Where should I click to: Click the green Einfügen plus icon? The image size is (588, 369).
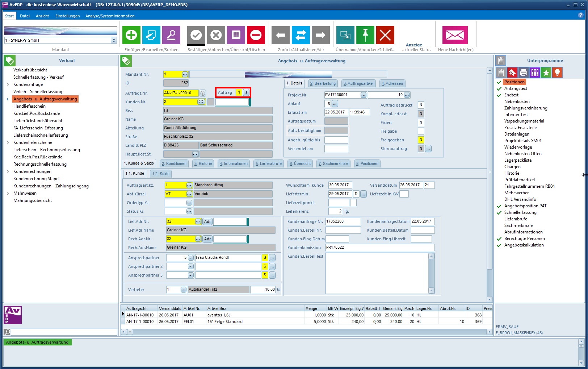pos(131,35)
